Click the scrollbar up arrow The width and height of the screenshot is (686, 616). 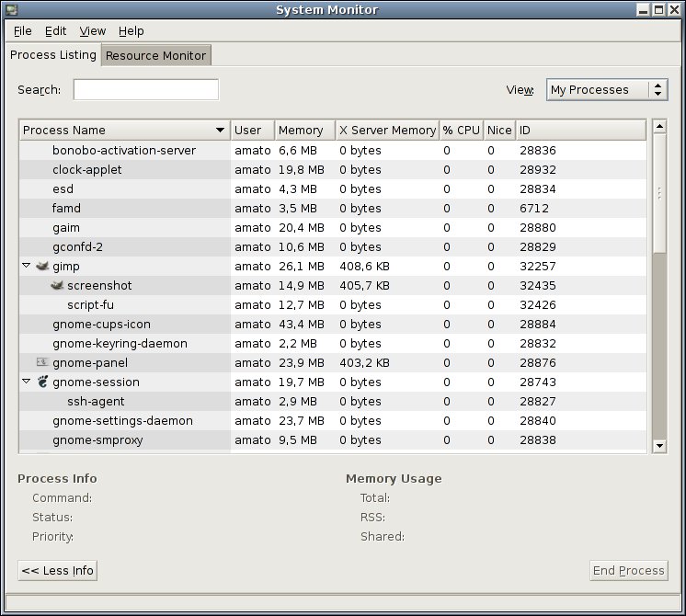click(659, 127)
